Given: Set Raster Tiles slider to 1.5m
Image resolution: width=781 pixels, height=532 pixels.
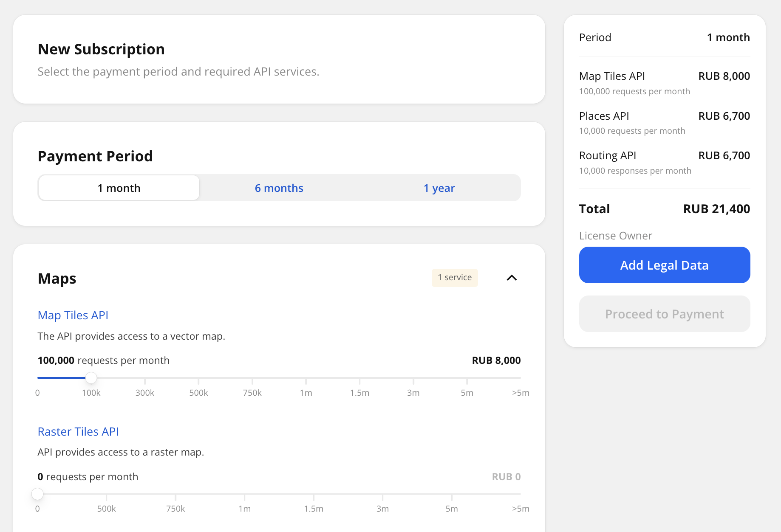Looking at the screenshot, I should [314, 494].
